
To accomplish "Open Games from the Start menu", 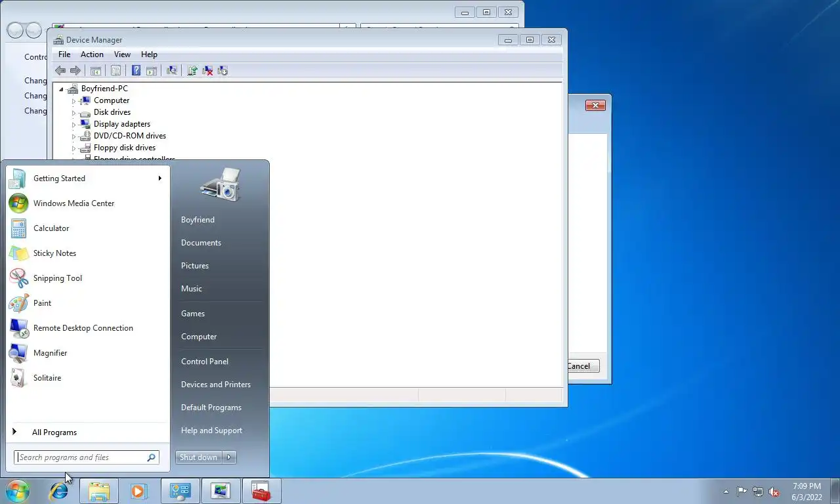I will coord(193,314).
